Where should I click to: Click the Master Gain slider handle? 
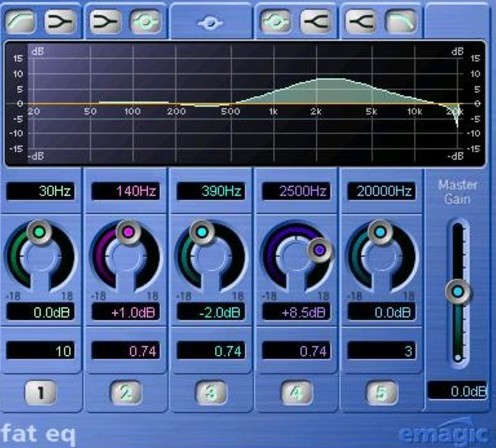tap(458, 292)
